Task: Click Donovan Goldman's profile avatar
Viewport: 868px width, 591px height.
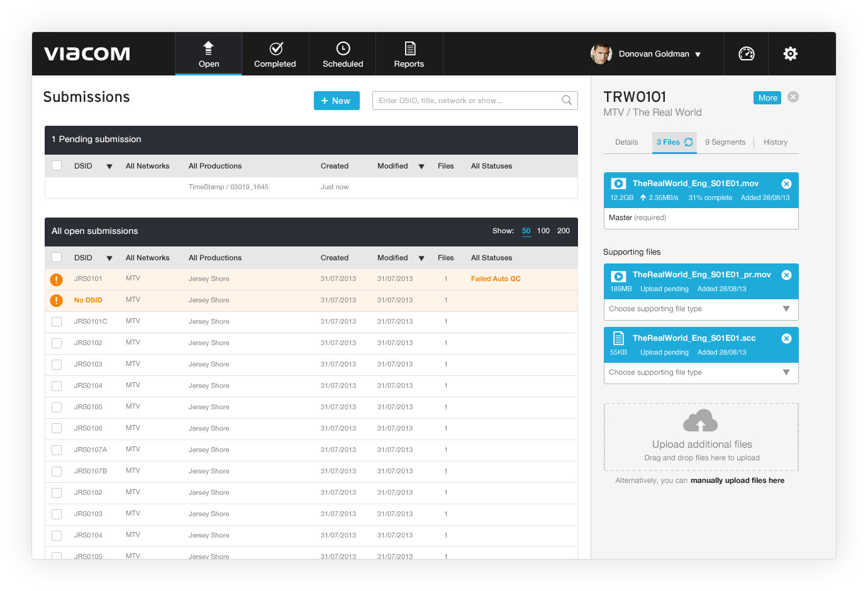Action: [601, 53]
